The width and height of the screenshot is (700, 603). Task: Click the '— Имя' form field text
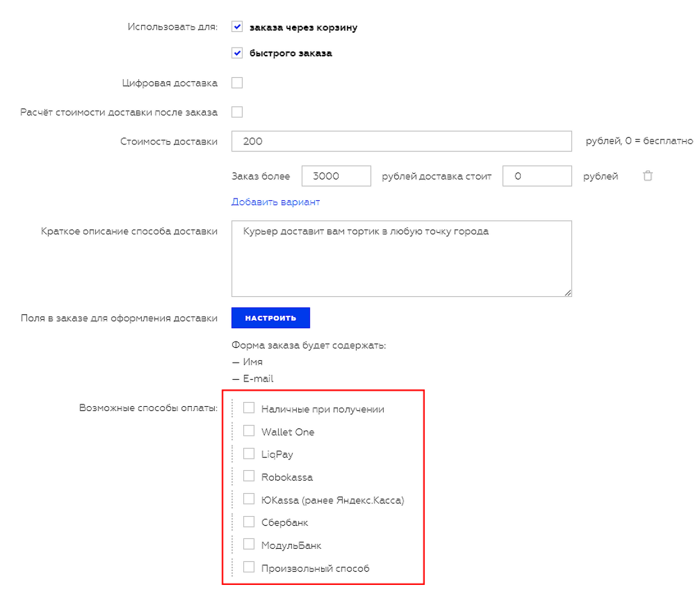[247, 362]
